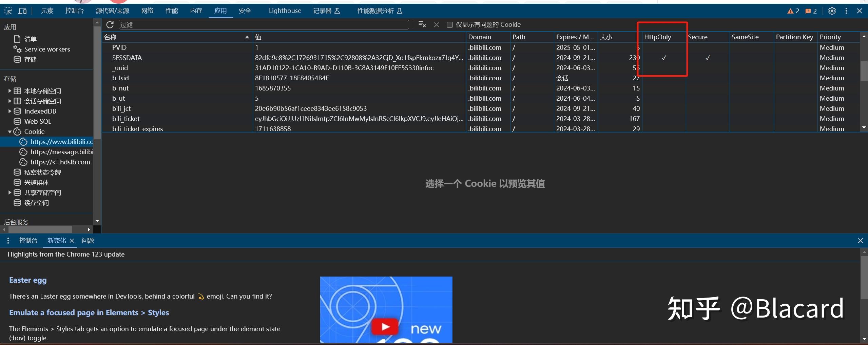Expand 共享存储空间 tree node

point(10,192)
